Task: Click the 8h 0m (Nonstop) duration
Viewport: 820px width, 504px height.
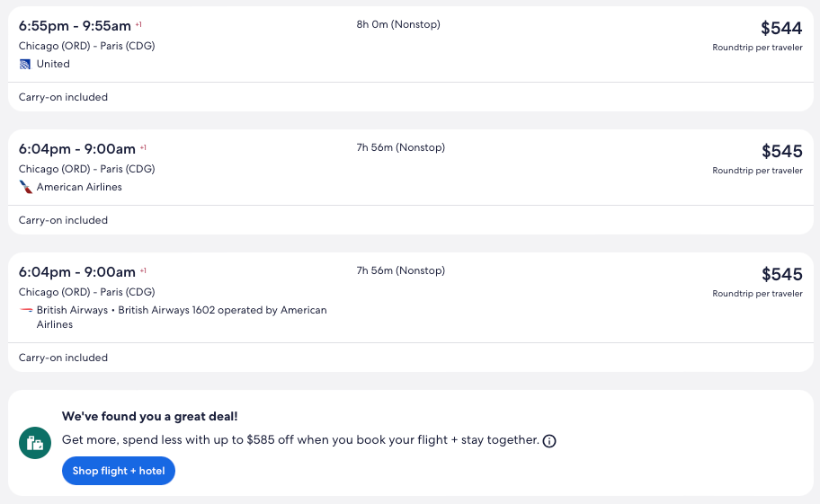Action: click(x=398, y=25)
